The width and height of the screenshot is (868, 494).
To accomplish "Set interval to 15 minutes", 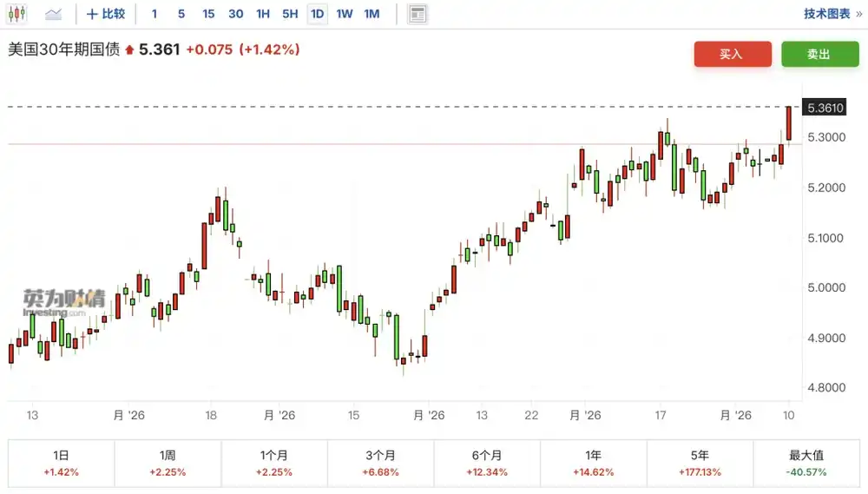I will coord(208,14).
